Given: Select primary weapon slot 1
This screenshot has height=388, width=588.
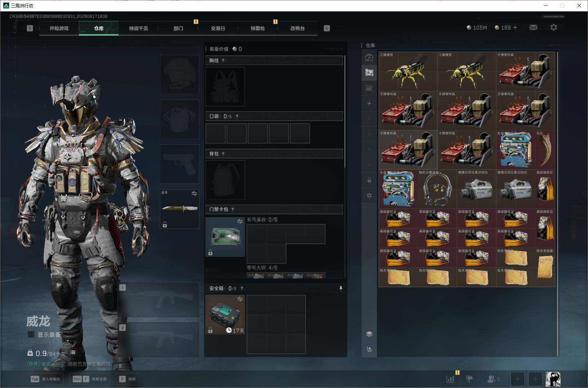Looking at the screenshot, I should coord(159,300).
